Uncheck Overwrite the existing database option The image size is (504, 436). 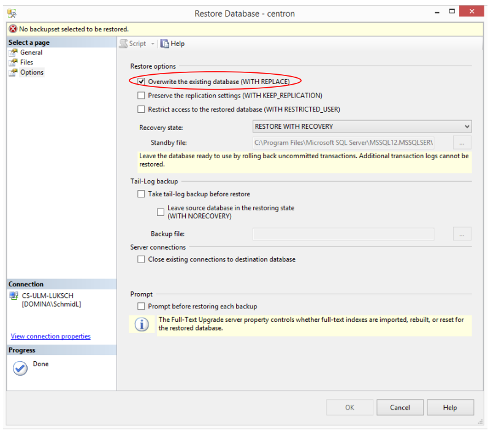pyautogui.click(x=142, y=82)
